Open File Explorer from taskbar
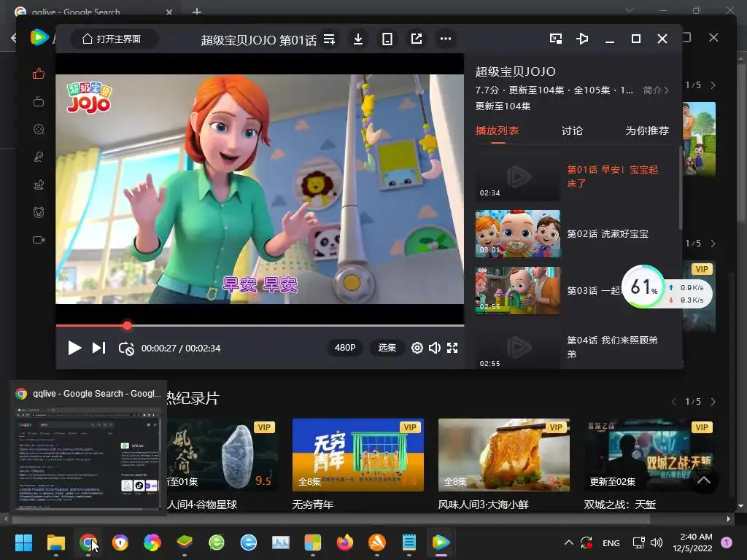Image resolution: width=747 pixels, height=560 pixels. (55, 542)
